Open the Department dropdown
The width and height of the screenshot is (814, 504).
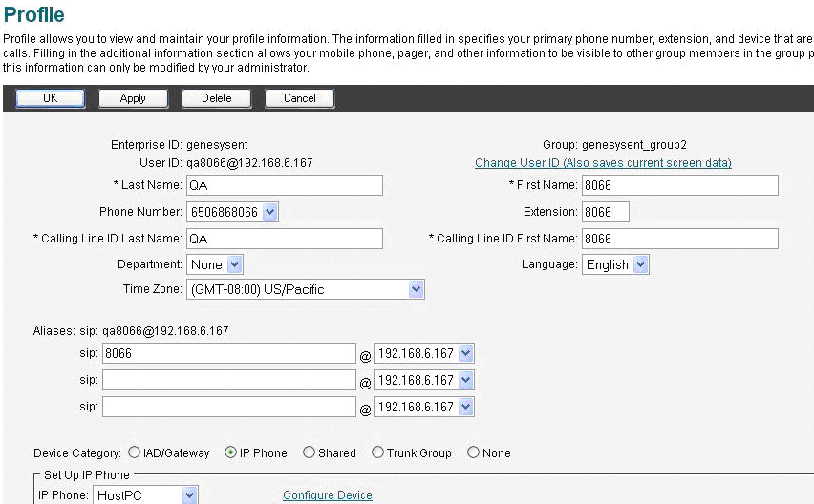tap(235, 264)
